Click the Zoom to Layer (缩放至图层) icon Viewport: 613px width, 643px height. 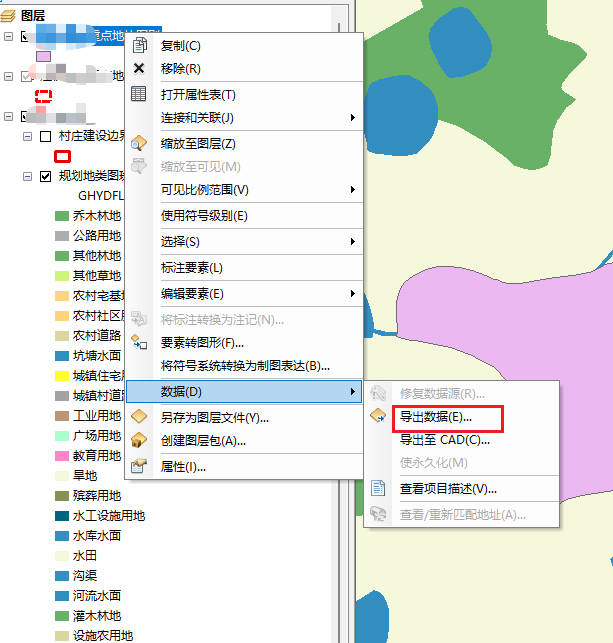click(x=139, y=143)
